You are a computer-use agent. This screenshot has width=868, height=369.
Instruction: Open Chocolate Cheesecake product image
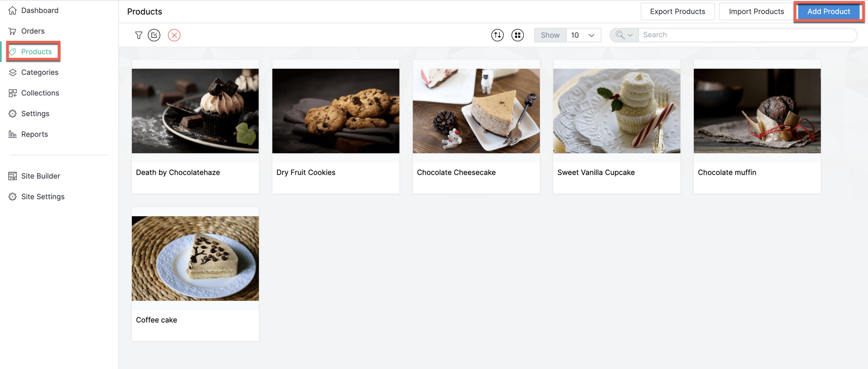coord(476,111)
